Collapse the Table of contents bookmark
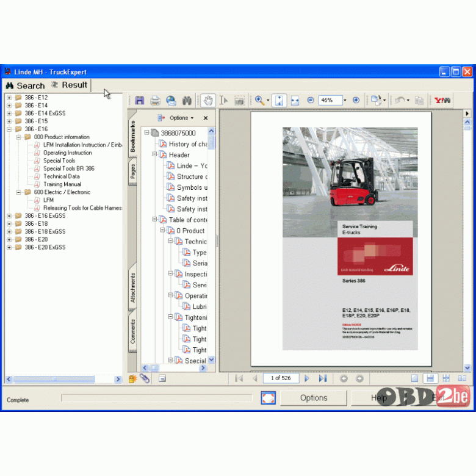Viewport: 476px width, 476px height. click(x=154, y=219)
